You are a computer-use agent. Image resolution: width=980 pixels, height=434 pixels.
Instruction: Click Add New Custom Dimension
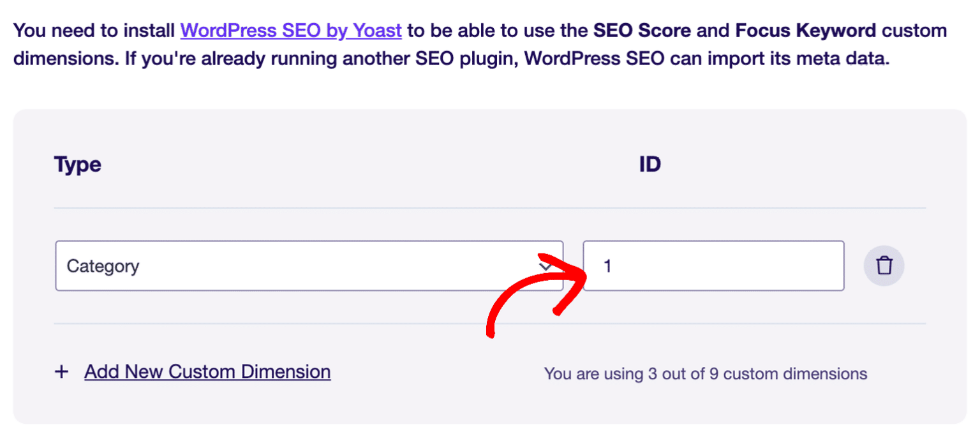tap(207, 371)
